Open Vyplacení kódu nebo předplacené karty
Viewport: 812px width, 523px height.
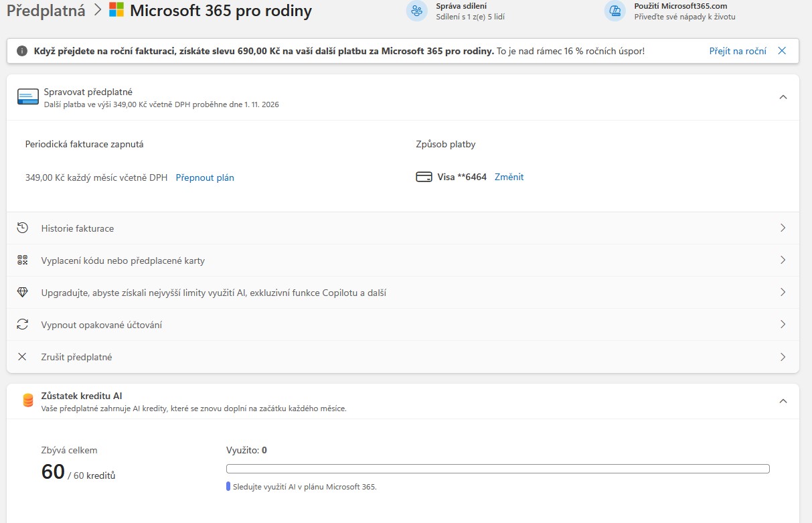tap(403, 260)
